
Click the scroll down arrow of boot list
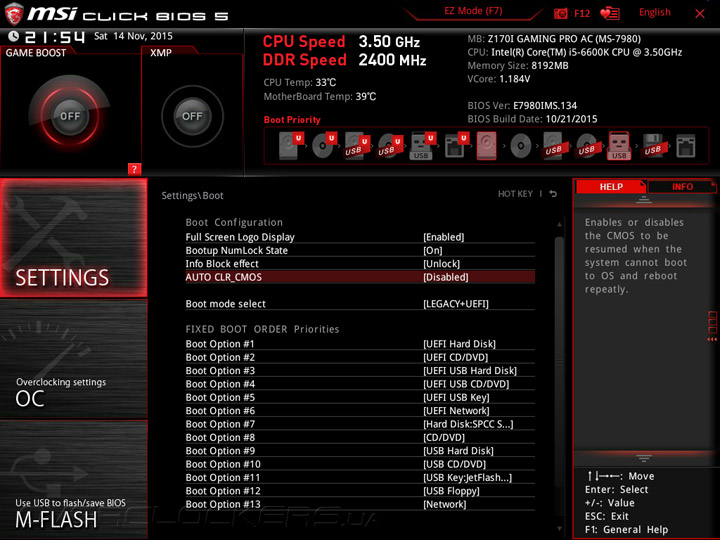[x=559, y=529]
